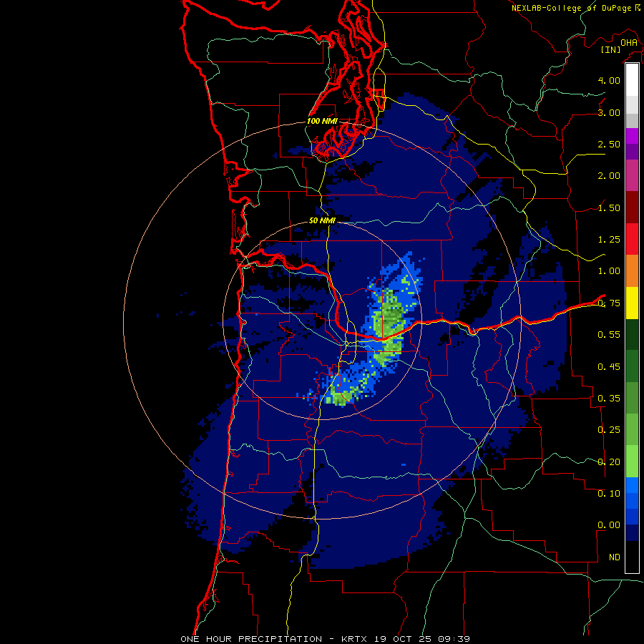Viewport: 644px width, 644px height.
Task: Click the ONE HOUR PRECIPITATION caption text
Action: (251, 639)
